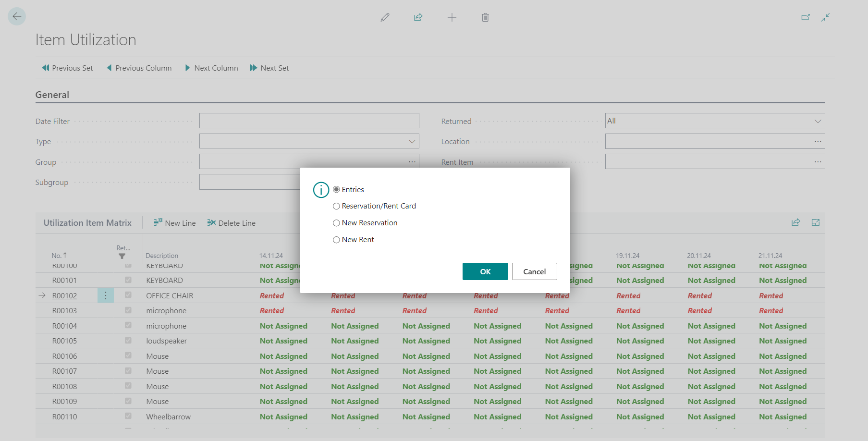Click the trash delete icon

click(485, 17)
